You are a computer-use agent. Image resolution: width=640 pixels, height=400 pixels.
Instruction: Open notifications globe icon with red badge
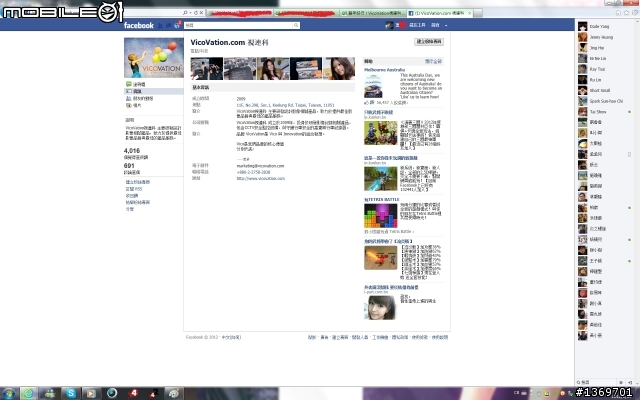tap(177, 25)
